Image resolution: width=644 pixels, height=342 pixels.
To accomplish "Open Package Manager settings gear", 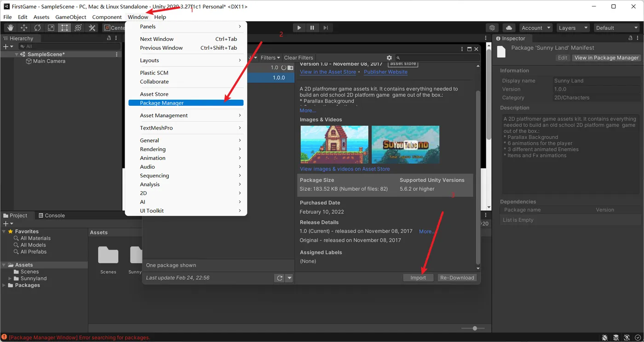I will [x=389, y=58].
